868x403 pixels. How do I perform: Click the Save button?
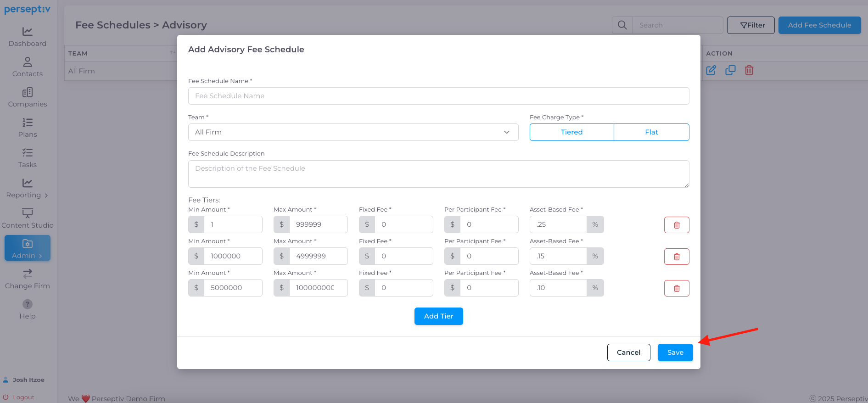click(675, 353)
